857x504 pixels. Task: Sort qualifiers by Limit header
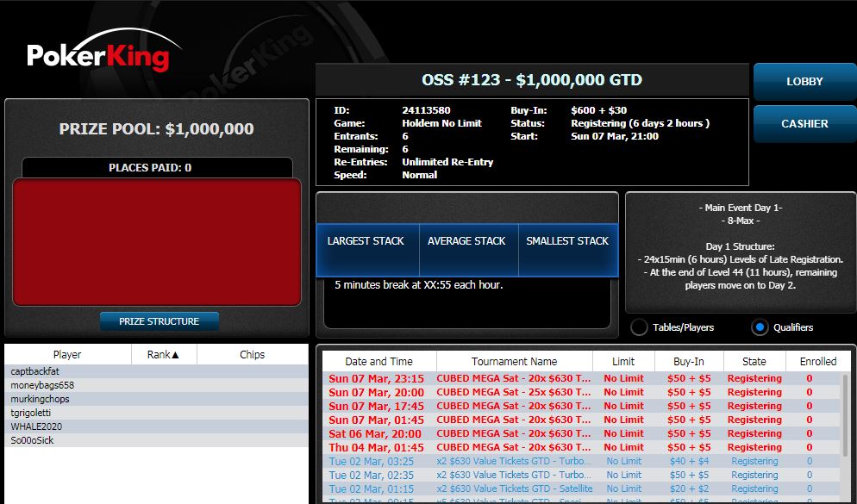point(623,362)
